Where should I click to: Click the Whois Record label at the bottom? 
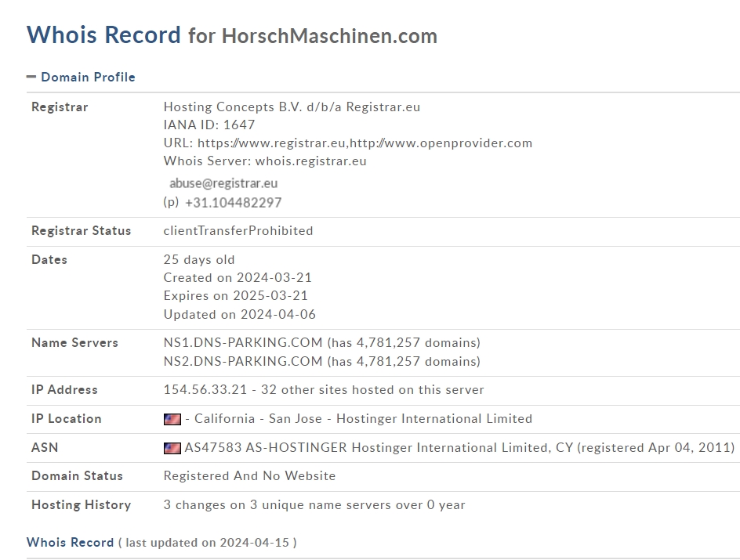(x=71, y=543)
